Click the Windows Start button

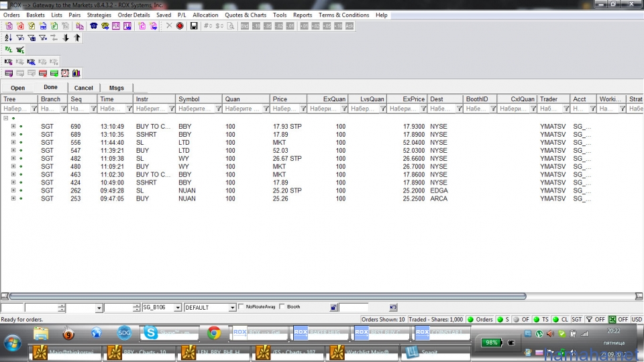(12, 343)
